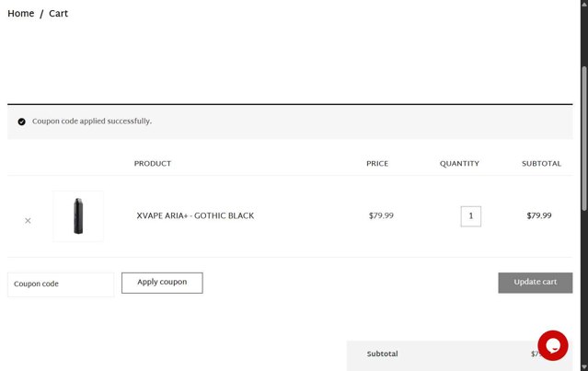Click the Apply coupon button
This screenshot has width=588, height=371.
(162, 283)
